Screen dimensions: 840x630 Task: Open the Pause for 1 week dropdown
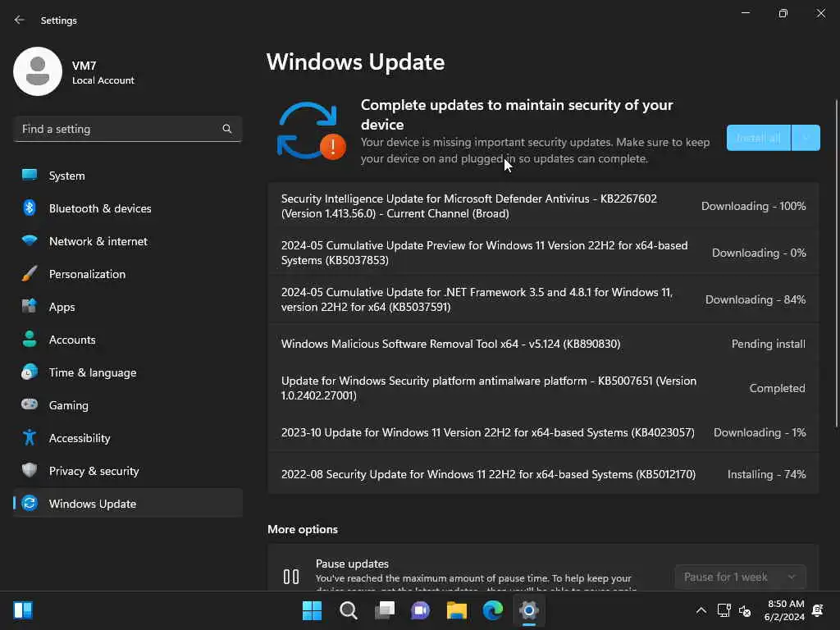[x=740, y=577]
